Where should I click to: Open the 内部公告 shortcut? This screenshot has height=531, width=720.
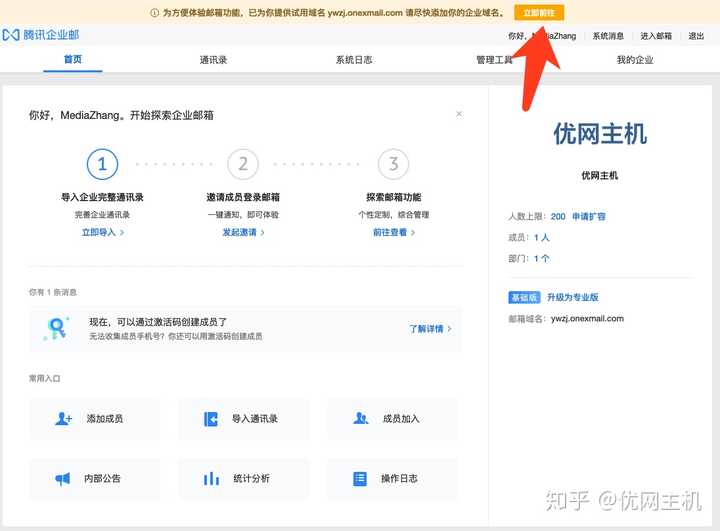(x=95, y=479)
